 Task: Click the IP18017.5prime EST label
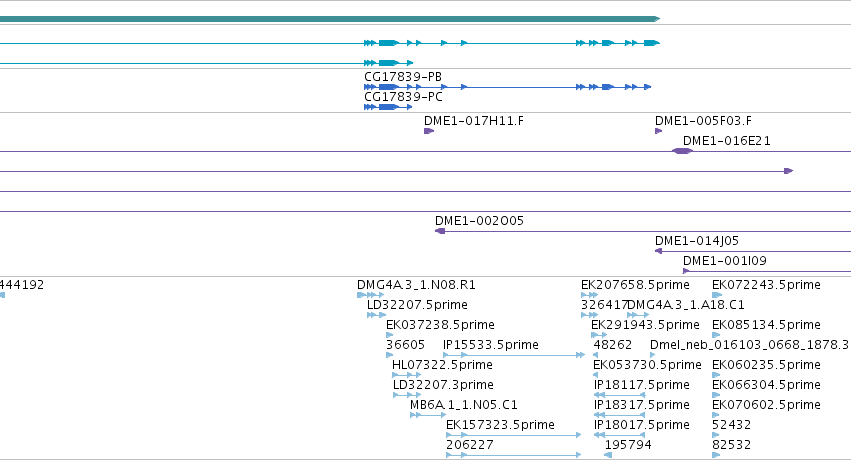pos(642,425)
